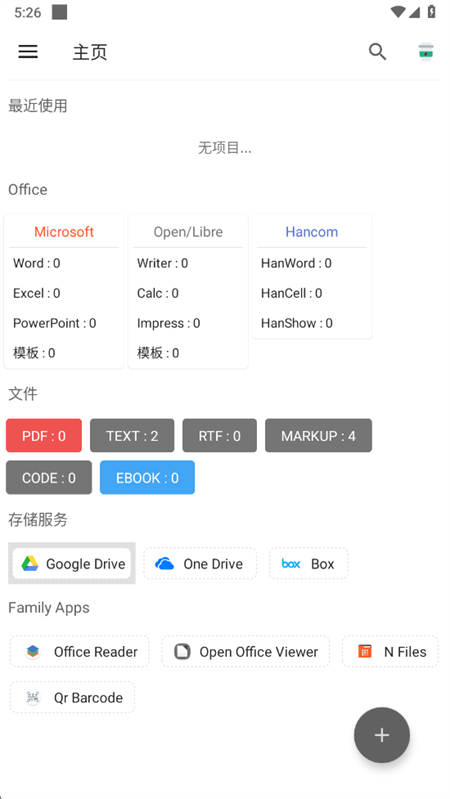Screen dimensions: 450x799
Task: Open the N Files app
Action: pos(390,652)
